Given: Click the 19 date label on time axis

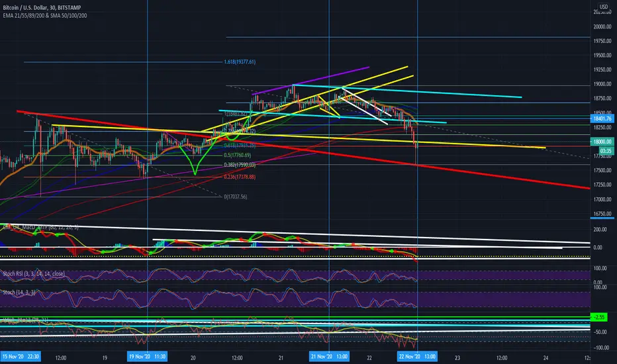Looking at the screenshot, I should 105,357.
